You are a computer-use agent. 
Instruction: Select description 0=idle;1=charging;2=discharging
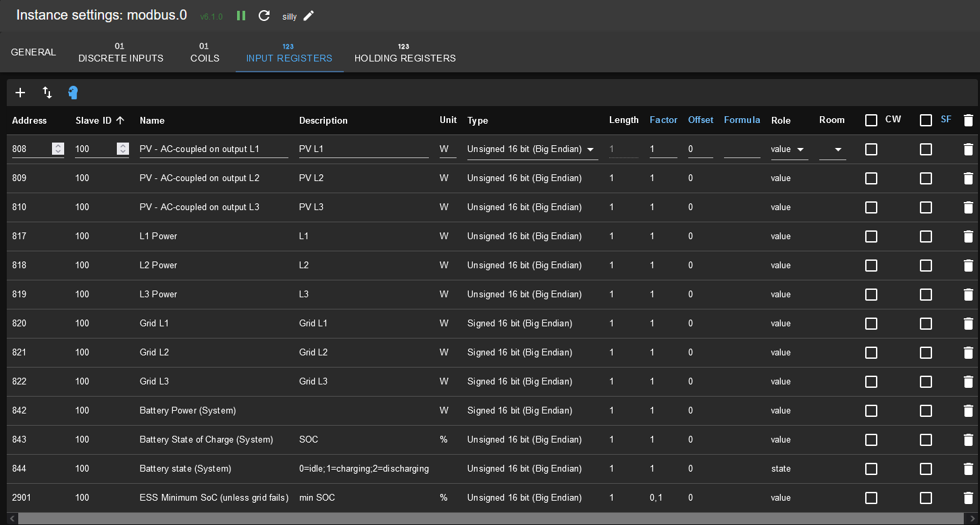point(364,469)
